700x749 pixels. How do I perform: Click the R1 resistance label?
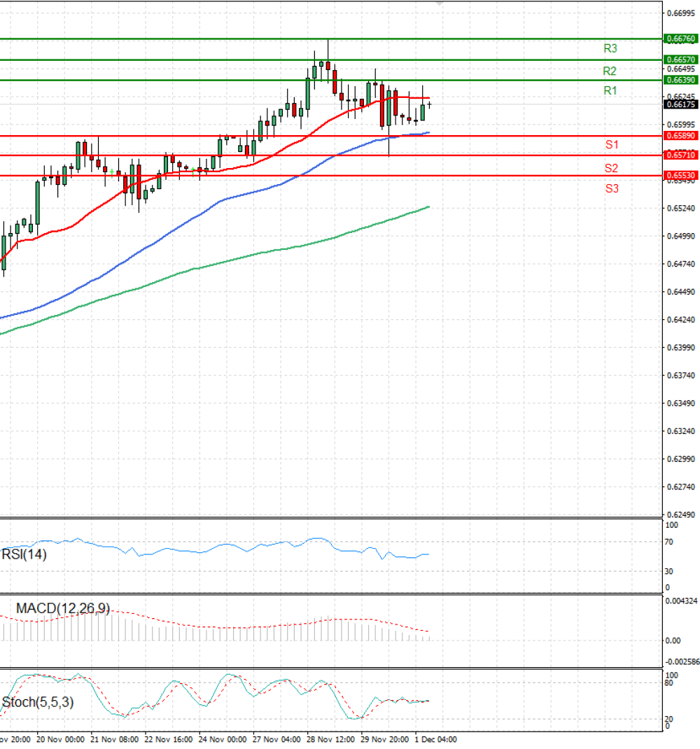pyautogui.click(x=610, y=91)
